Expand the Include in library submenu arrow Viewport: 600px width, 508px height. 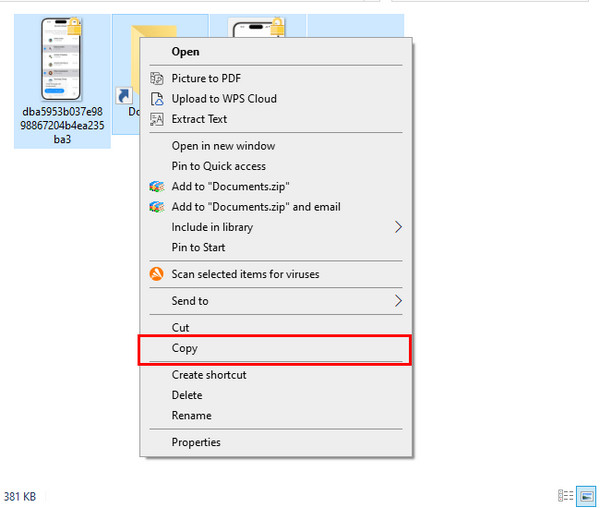pos(397,227)
